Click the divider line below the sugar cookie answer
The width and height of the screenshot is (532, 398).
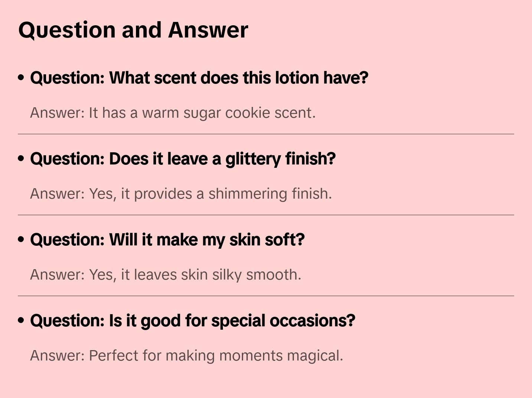pyautogui.click(x=266, y=134)
